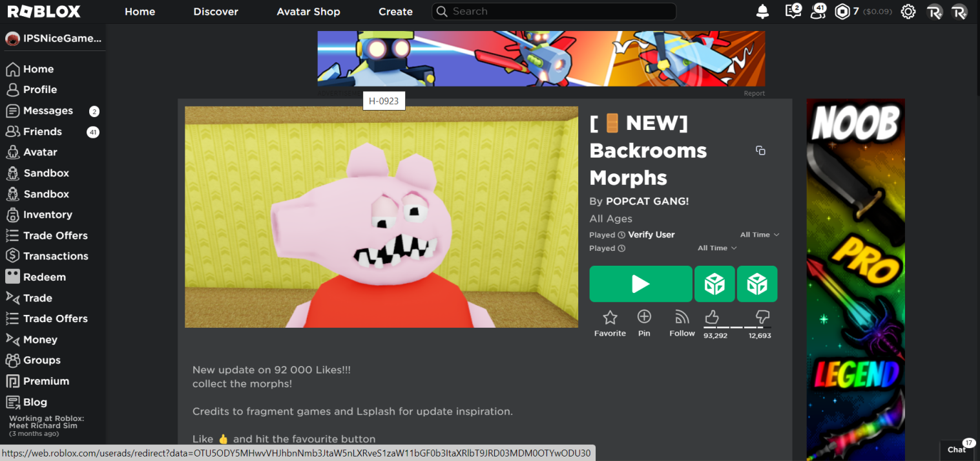Click the rightmost green cube button
The height and width of the screenshot is (461, 980).
(757, 284)
